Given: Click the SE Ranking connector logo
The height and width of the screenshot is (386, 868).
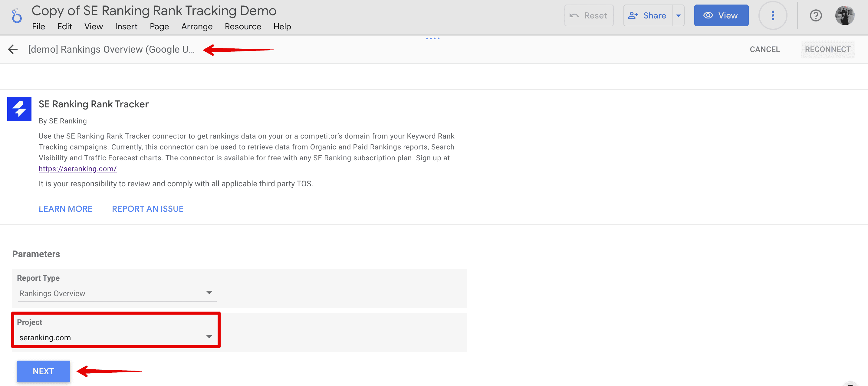Looking at the screenshot, I should (19, 109).
